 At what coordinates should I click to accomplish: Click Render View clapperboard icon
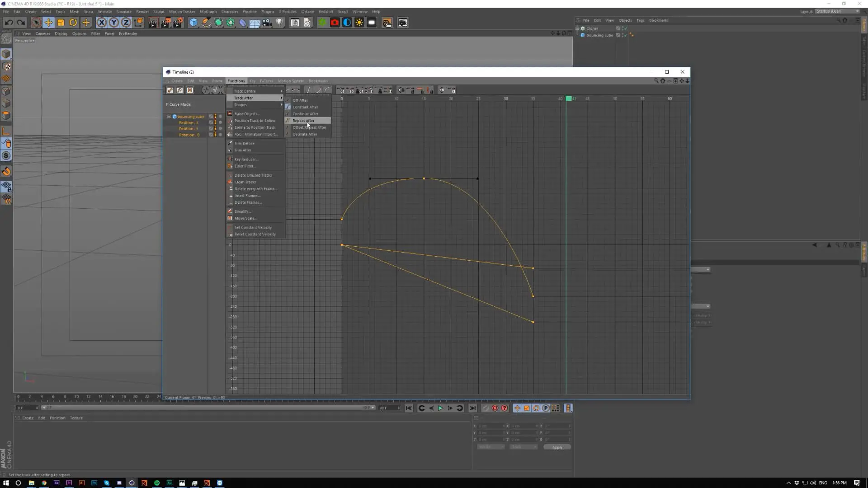tap(153, 23)
